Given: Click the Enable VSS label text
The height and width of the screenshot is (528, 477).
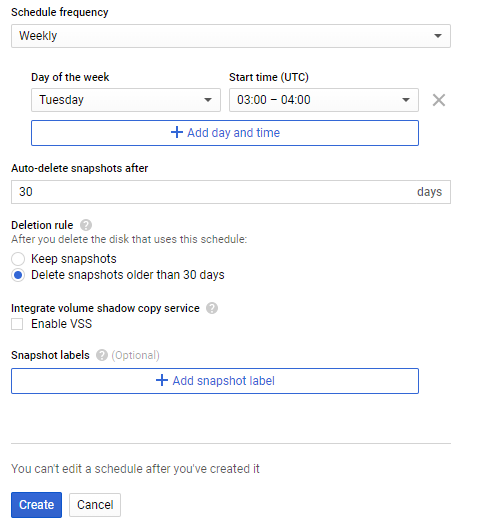Looking at the screenshot, I should pyautogui.click(x=62, y=324).
